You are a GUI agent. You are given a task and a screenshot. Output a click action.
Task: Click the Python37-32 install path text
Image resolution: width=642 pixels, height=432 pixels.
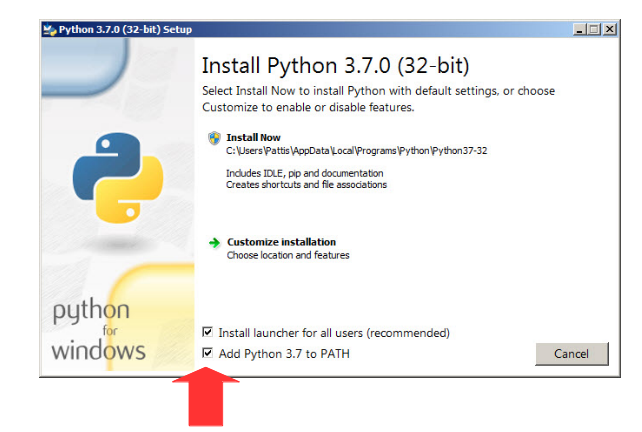click(x=357, y=151)
